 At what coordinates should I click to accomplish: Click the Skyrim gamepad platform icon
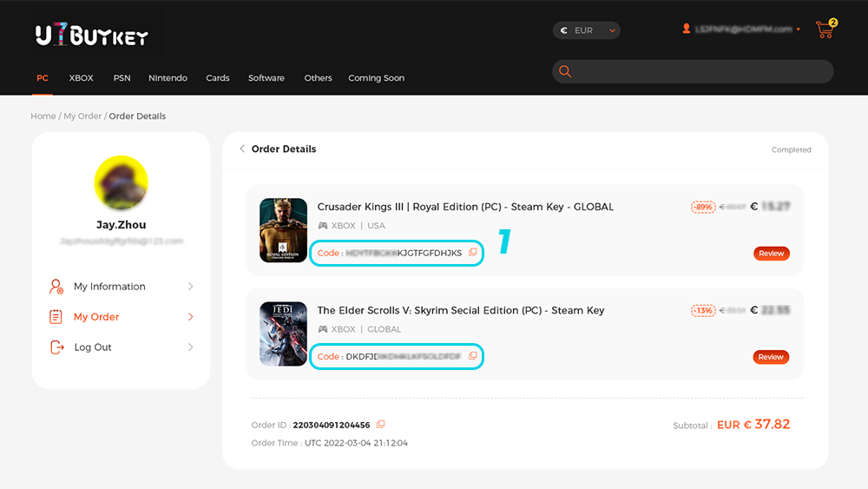323,329
